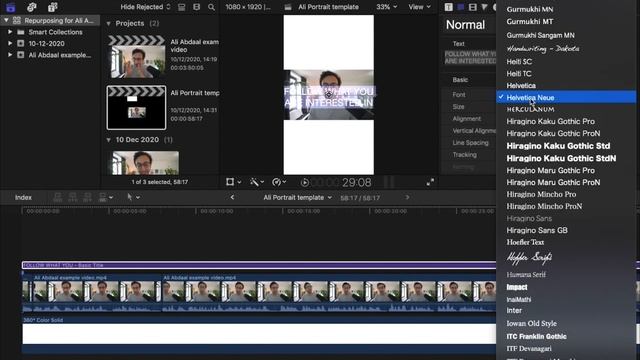Open clip appearance and filtering options

tap(182, 7)
